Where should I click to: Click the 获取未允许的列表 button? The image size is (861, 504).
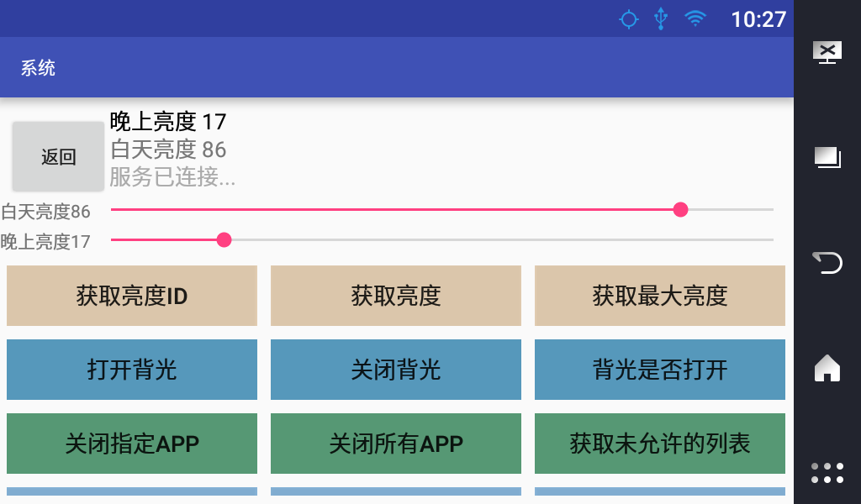coord(660,444)
